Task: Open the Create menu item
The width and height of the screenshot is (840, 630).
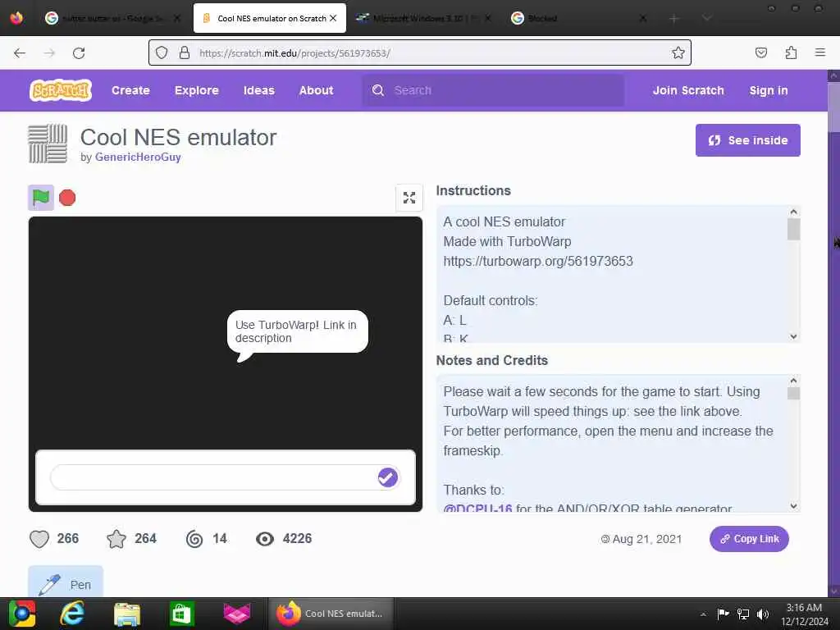Action: point(130,90)
